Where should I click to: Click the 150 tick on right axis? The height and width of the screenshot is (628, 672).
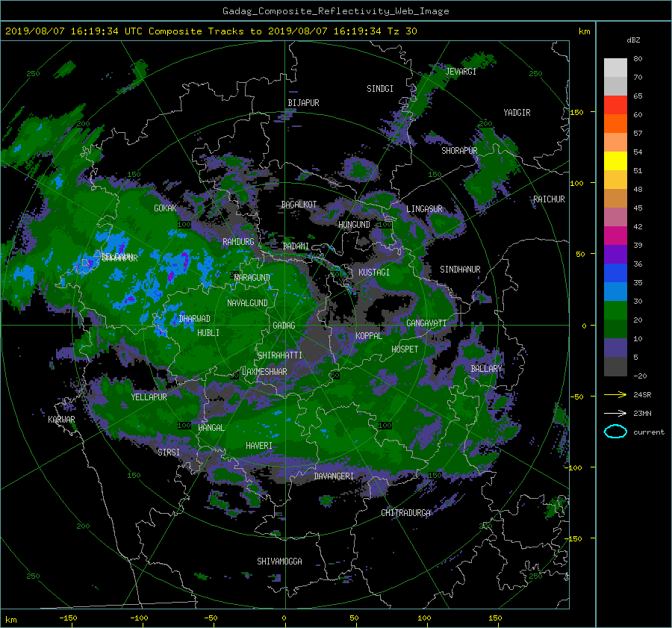[x=577, y=112]
